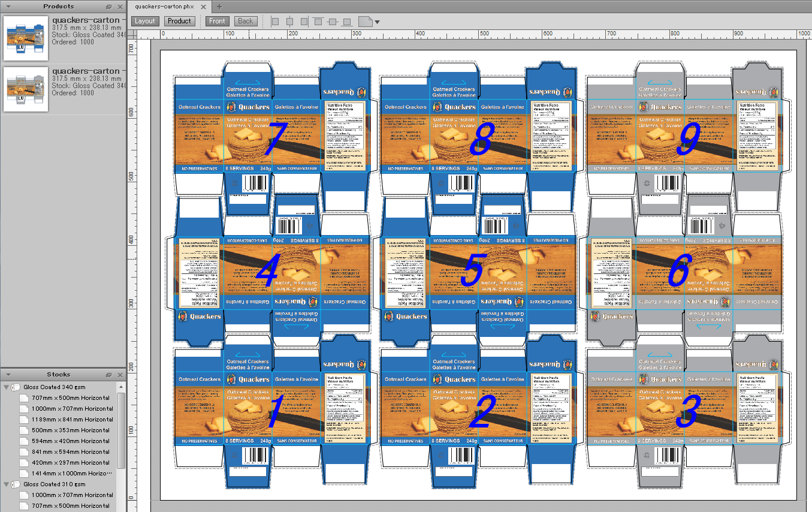Collapse the Gloss Coated 310 gsm stock
This screenshot has height=512, width=812.
pos(7,484)
